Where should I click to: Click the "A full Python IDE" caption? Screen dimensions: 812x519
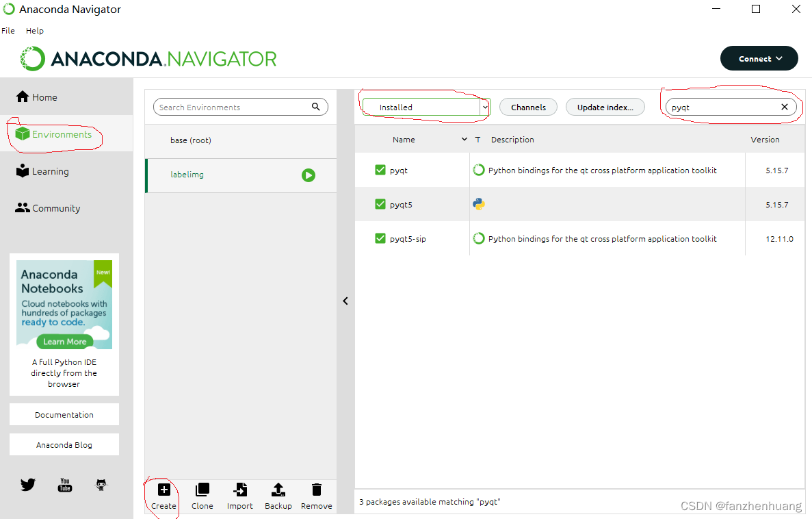(x=64, y=372)
